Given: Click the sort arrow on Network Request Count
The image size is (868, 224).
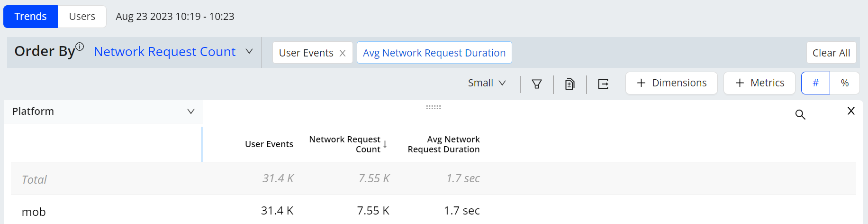Looking at the screenshot, I should 385,144.
